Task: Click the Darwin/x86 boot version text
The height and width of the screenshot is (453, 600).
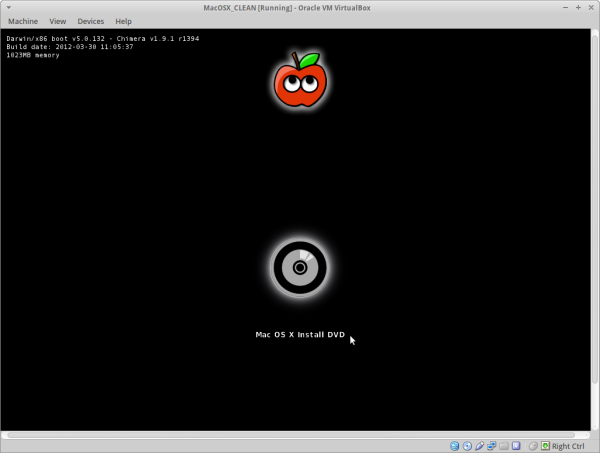Action: [103, 38]
